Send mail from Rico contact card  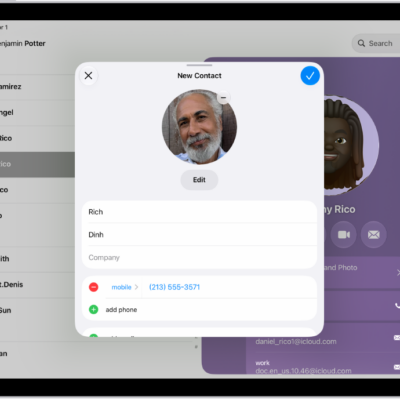click(374, 235)
